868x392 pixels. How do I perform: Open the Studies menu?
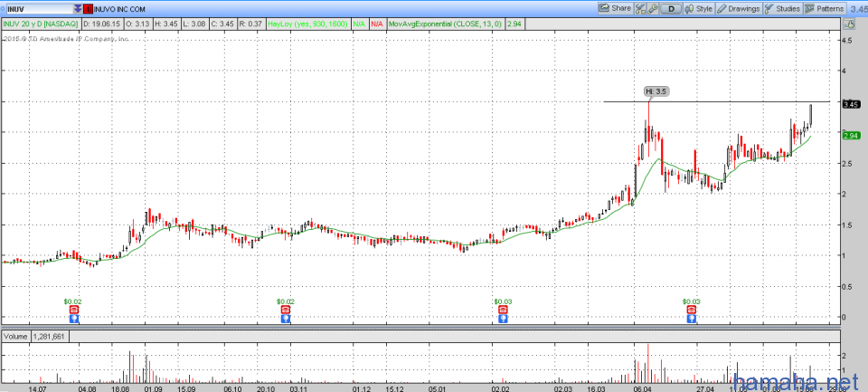tap(782, 8)
